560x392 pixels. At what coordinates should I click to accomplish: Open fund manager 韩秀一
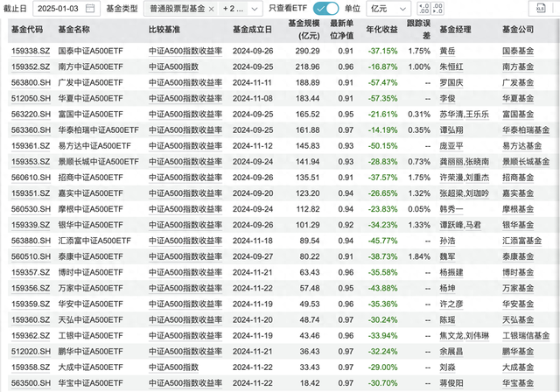coord(451,209)
